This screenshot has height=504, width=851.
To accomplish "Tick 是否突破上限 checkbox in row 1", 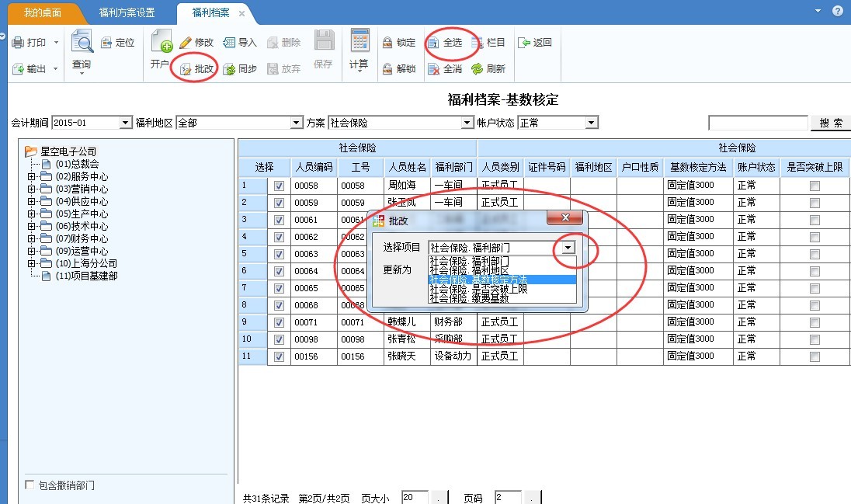I will 815,186.
